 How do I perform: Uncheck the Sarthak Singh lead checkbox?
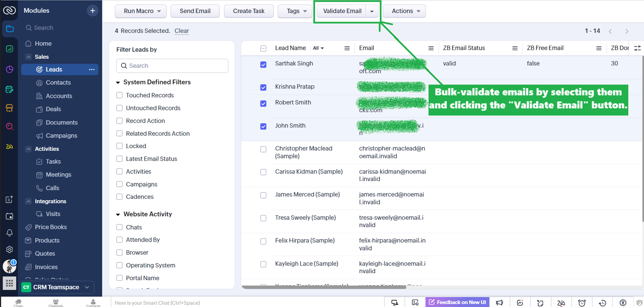[x=263, y=65]
